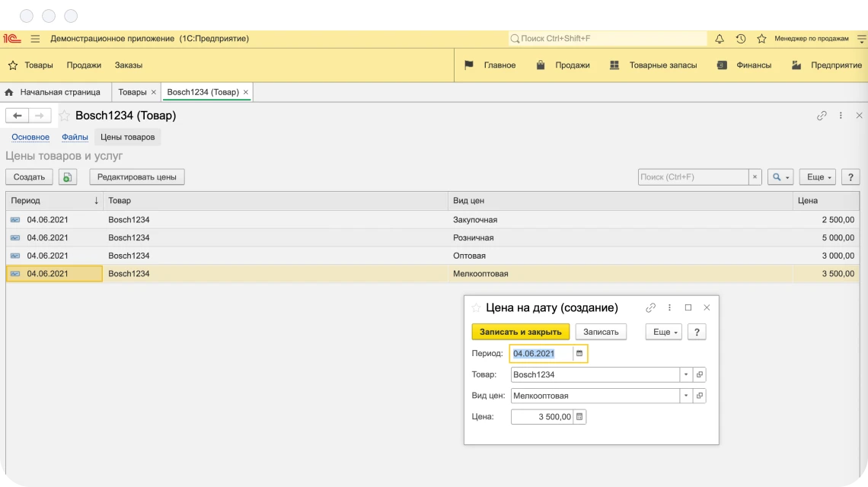Screen dimensions: 868x487
Task: Open the hamburger main menu icon
Action: pos(35,39)
